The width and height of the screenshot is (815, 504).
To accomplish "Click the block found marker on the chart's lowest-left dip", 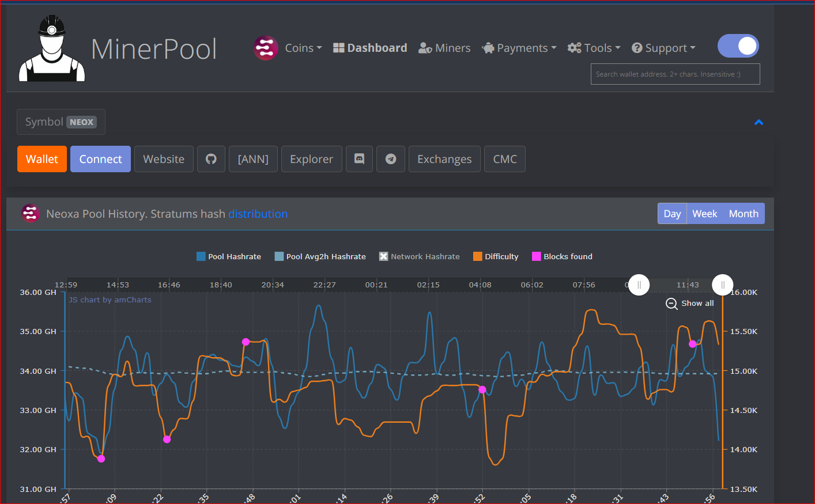I will (101, 458).
